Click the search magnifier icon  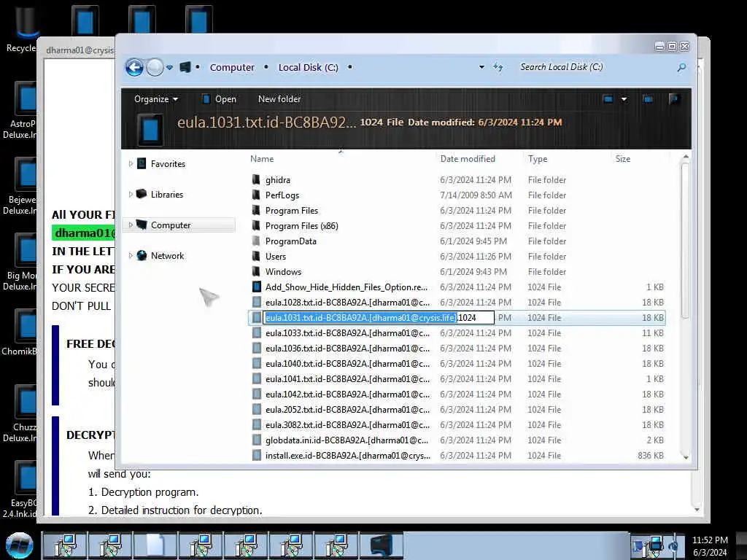(682, 68)
